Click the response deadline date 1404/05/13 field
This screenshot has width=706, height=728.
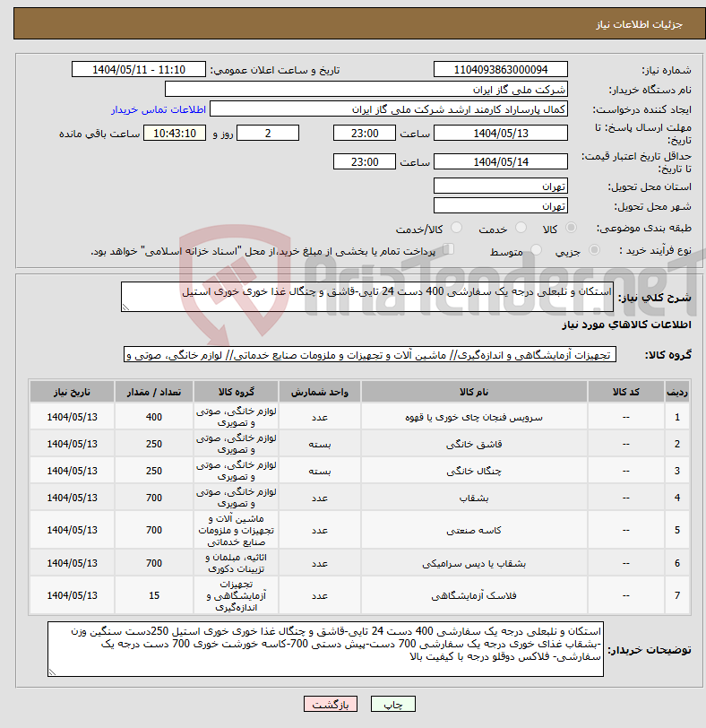click(501, 134)
